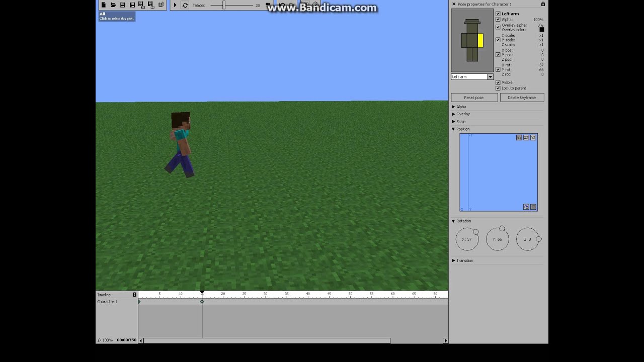Switch the position pad to YZ plane
The height and width of the screenshot is (362, 644).
[533, 138]
